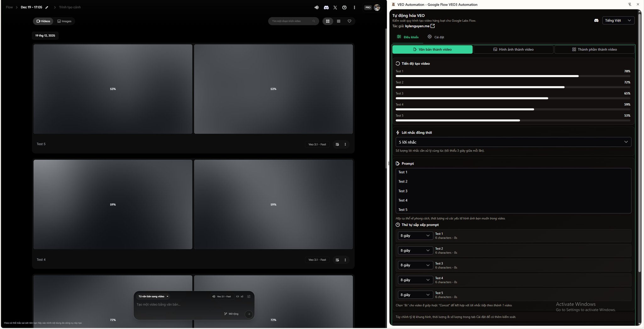Open the 8 giây dropdown for Test 1
Image resolution: width=644 pixels, height=329 pixels.
pyautogui.click(x=415, y=236)
